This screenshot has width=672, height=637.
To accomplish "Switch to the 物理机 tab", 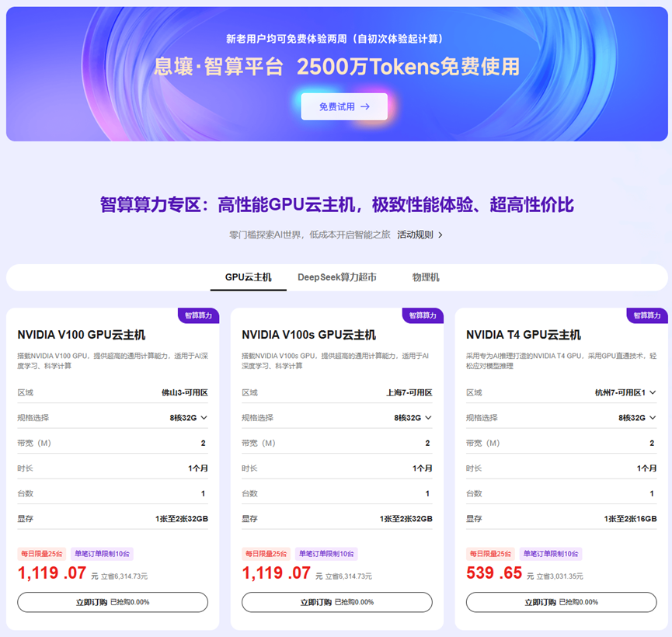I will pyautogui.click(x=426, y=277).
